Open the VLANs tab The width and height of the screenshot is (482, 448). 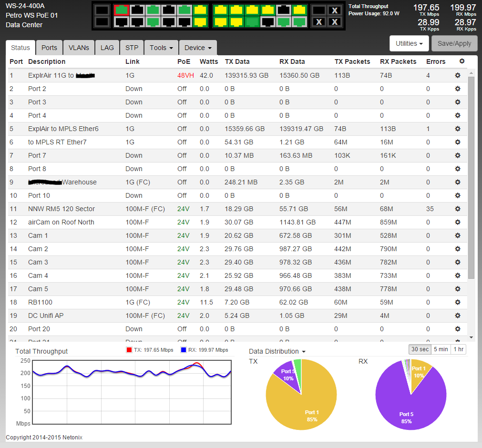click(x=79, y=48)
